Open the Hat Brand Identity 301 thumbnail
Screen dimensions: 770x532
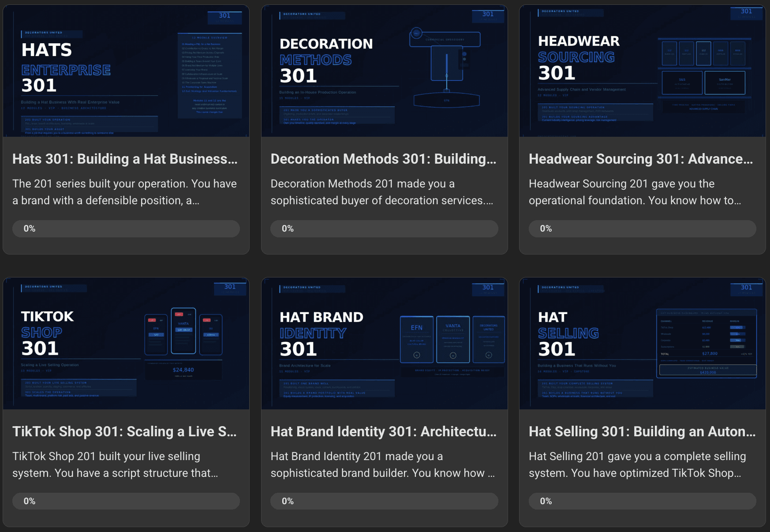(385, 344)
